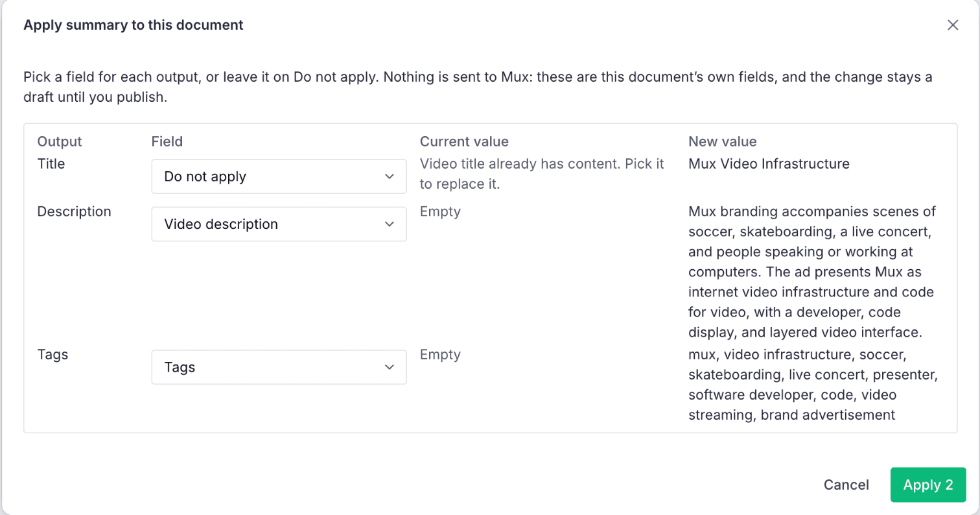Viewport: 980px width, 515px height.
Task: Click the 'Pick a field for each output' instruction text
Action: [478, 88]
